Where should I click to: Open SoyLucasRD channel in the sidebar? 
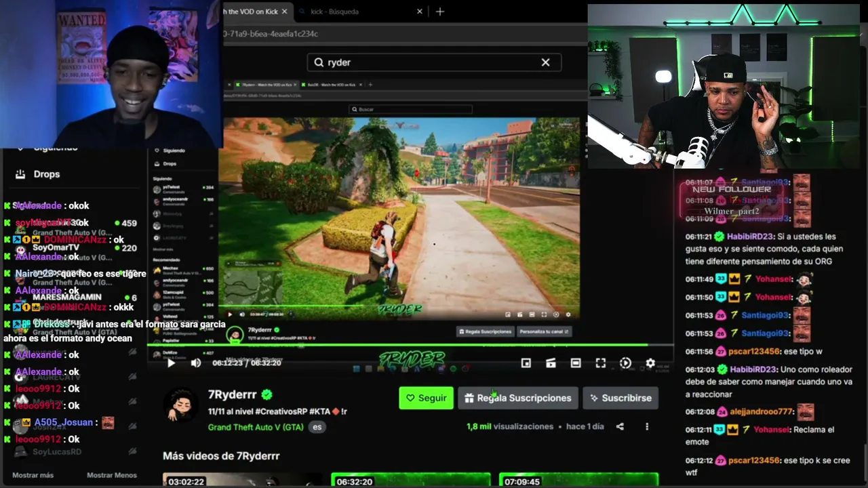(x=75, y=452)
